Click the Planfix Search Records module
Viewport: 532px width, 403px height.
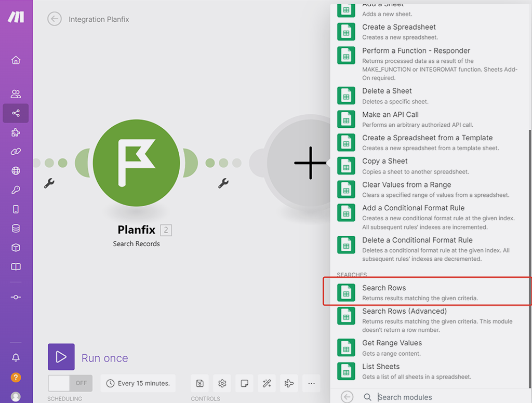pos(137,163)
